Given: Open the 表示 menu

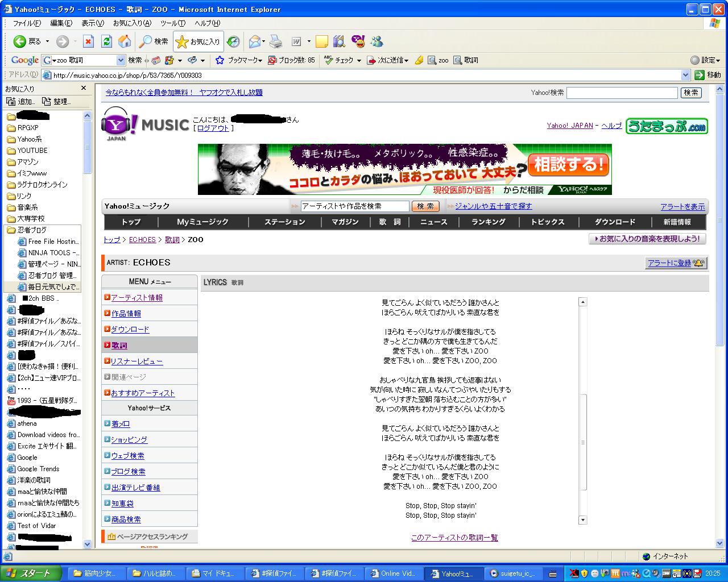Looking at the screenshot, I should pos(92,23).
